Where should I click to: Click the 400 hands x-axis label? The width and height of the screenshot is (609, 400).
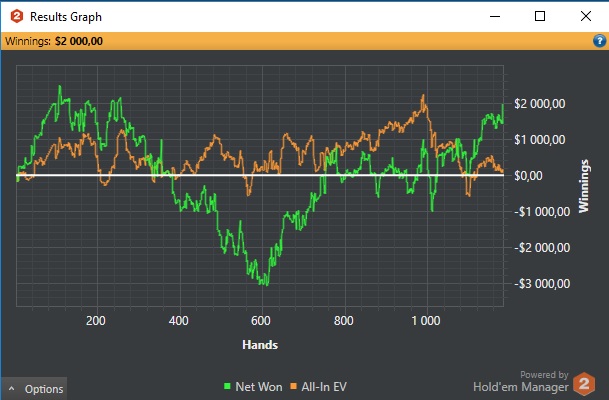point(179,321)
